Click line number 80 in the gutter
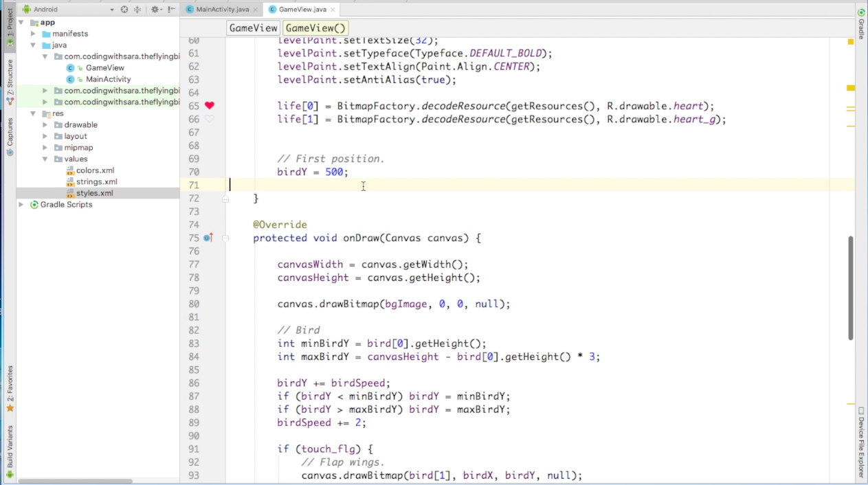Viewport: 868px width, 485px height. (193, 304)
